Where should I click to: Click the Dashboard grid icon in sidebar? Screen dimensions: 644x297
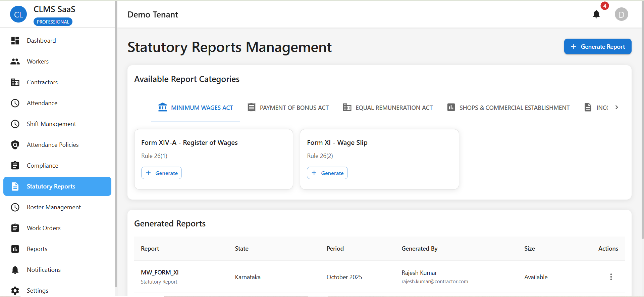click(15, 41)
